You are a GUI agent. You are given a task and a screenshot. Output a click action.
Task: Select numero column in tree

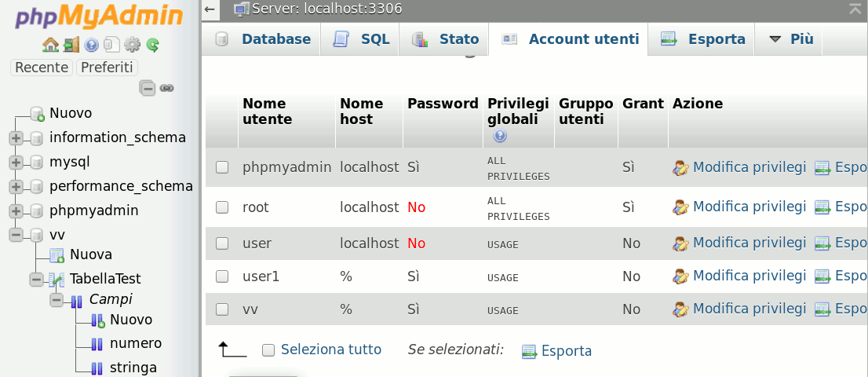click(136, 344)
